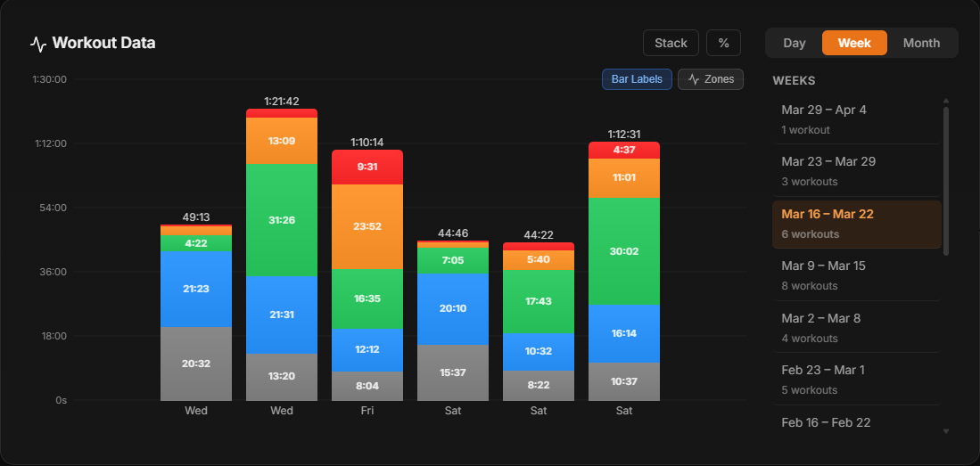Open week Feb 23 – Mar 1
The width and height of the screenshot is (980, 466).
(x=856, y=380)
